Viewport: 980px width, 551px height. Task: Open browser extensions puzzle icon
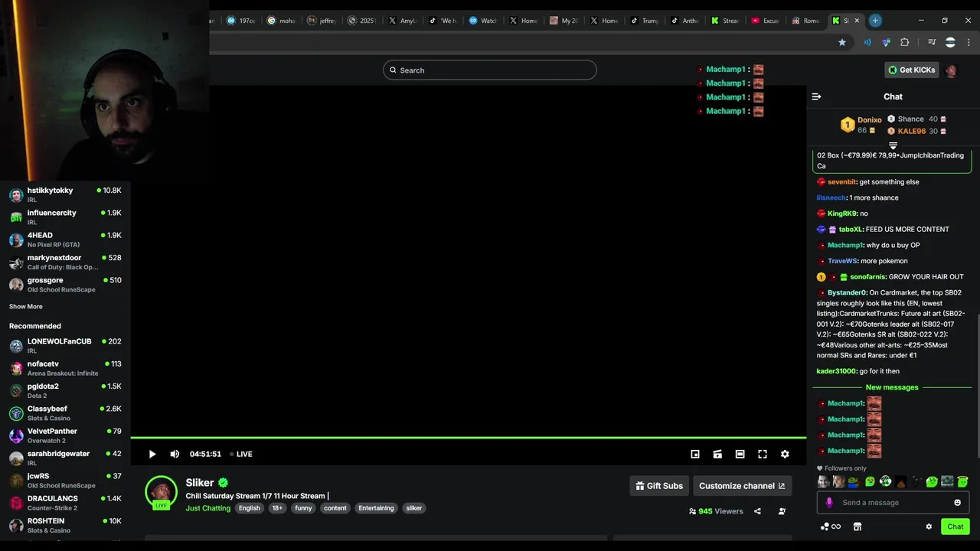(905, 42)
